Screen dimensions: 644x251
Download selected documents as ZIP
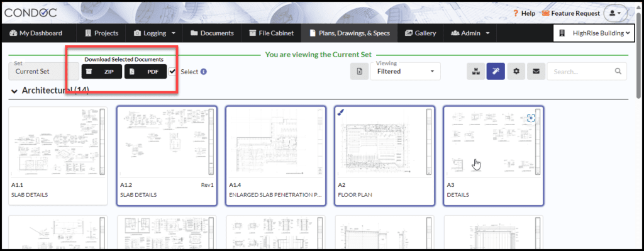tap(102, 72)
